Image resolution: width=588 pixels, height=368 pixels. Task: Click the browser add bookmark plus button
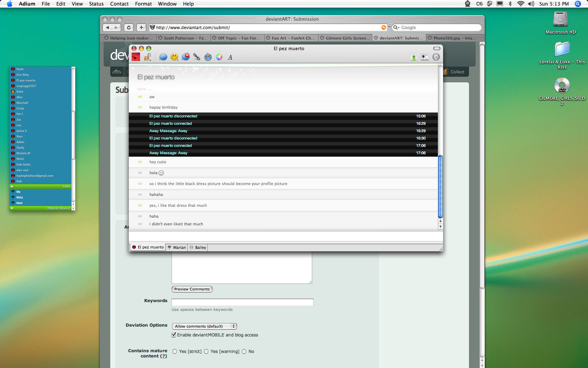[141, 27]
